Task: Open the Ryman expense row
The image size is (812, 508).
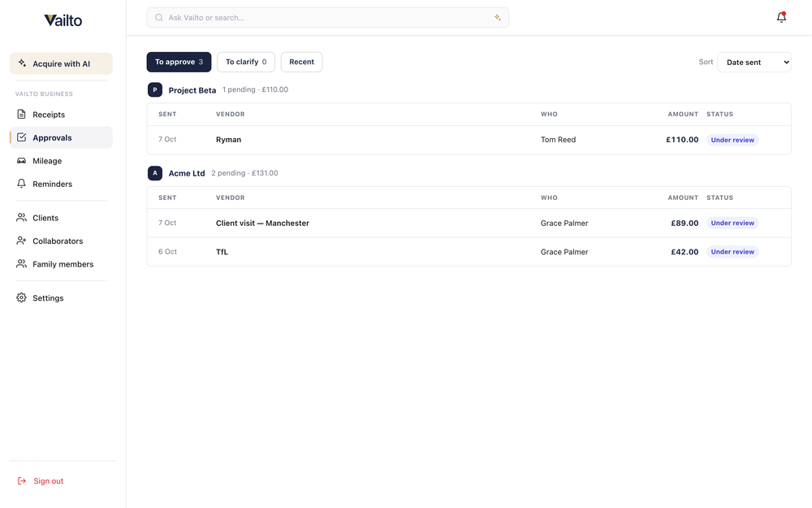Action: 469,140
